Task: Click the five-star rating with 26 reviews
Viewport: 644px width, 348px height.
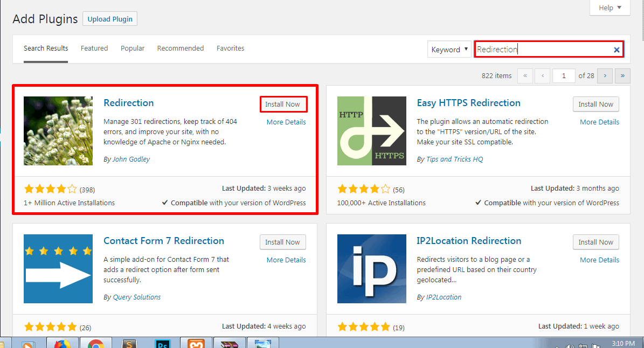Action: point(51,327)
